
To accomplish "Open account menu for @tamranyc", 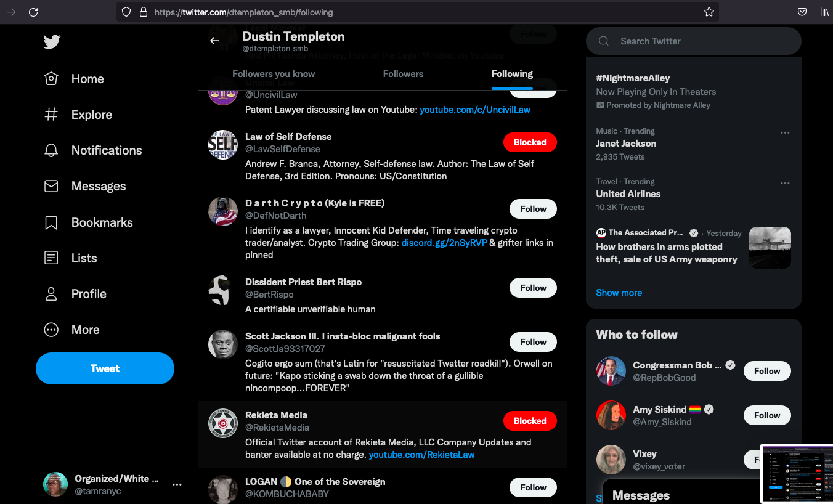I will 177,484.
